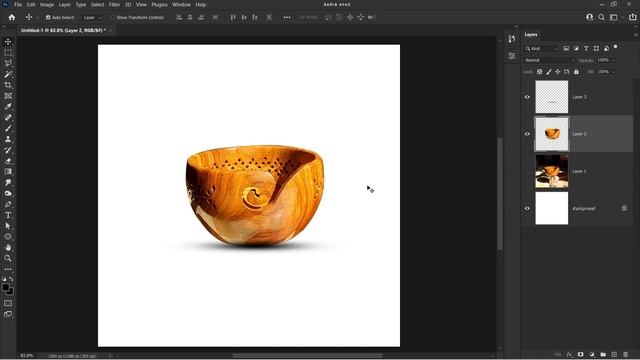The image size is (640, 360).
Task: Open the search icon in options bar
Action: [x=601, y=17]
